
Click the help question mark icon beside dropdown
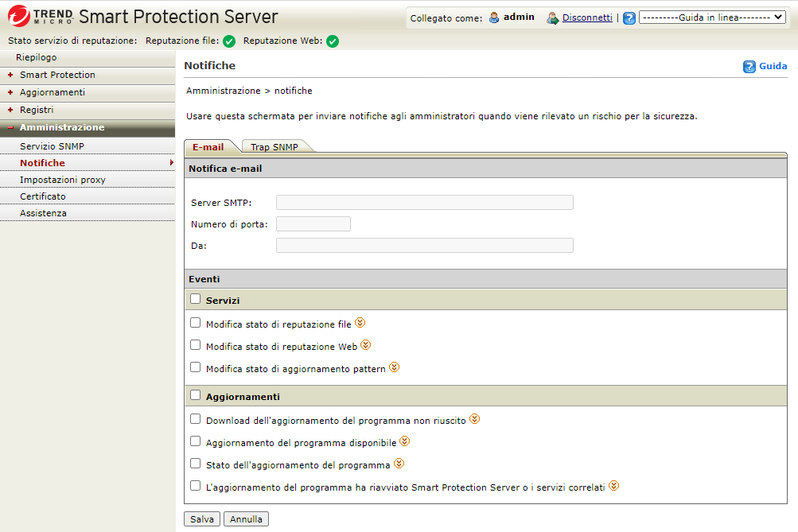[x=629, y=18]
